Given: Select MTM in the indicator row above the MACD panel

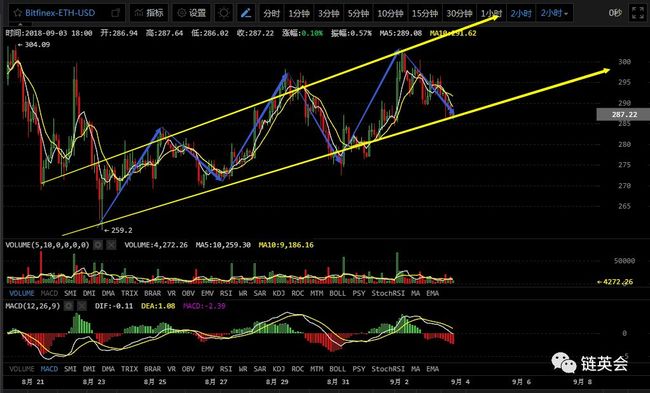Looking at the screenshot, I should [x=317, y=293].
